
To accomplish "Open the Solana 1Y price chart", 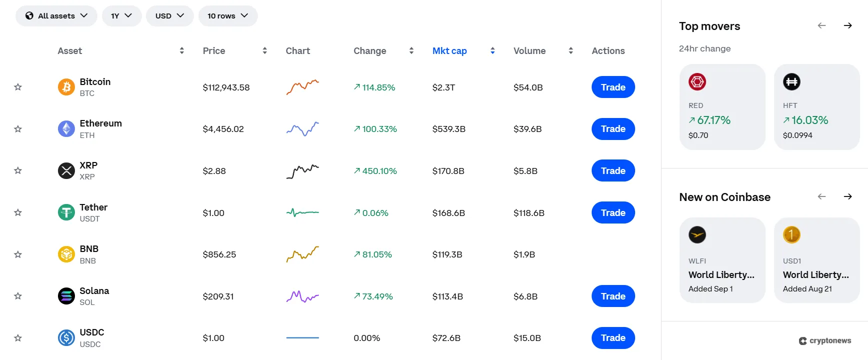I will (x=302, y=296).
